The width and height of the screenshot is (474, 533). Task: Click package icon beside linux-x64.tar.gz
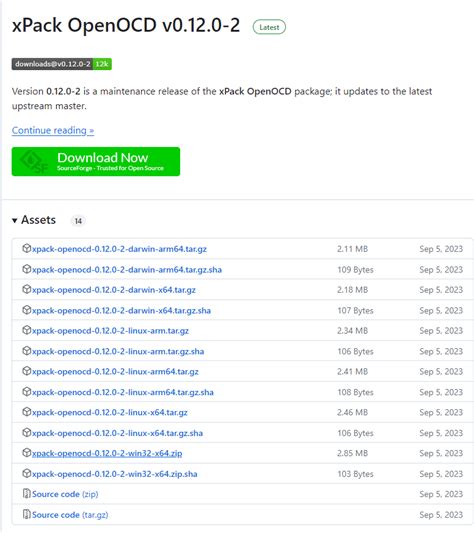click(27, 412)
